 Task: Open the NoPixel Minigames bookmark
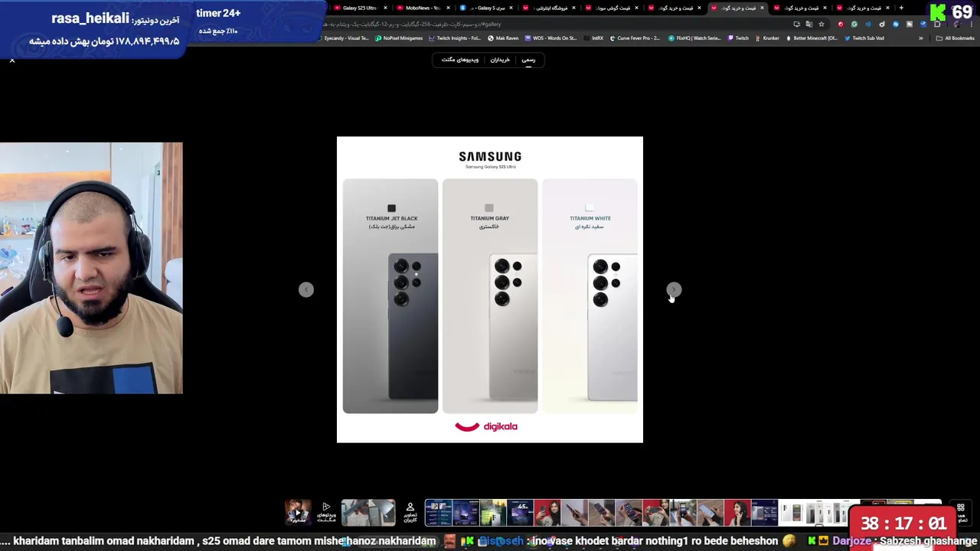399,38
